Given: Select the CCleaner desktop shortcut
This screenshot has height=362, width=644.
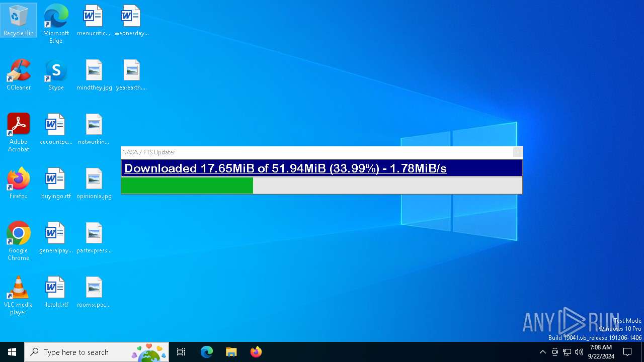Looking at the screenshot, I should 19,74.
